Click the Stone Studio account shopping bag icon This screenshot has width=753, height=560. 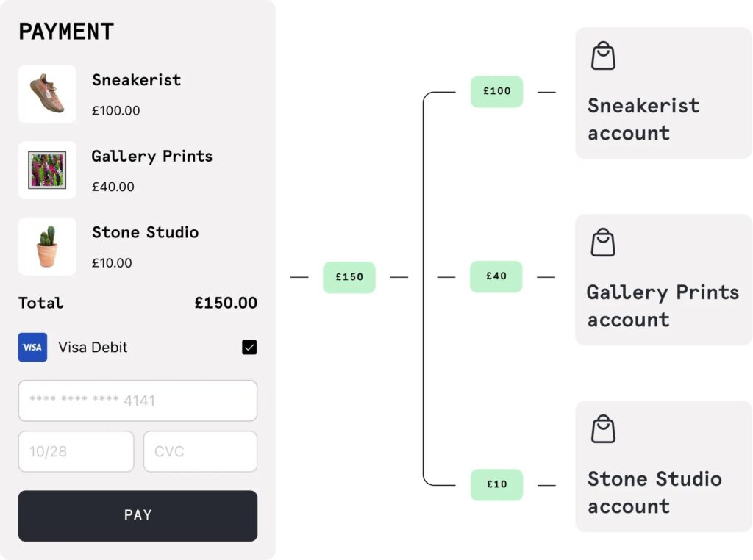(x=603, y=429)
